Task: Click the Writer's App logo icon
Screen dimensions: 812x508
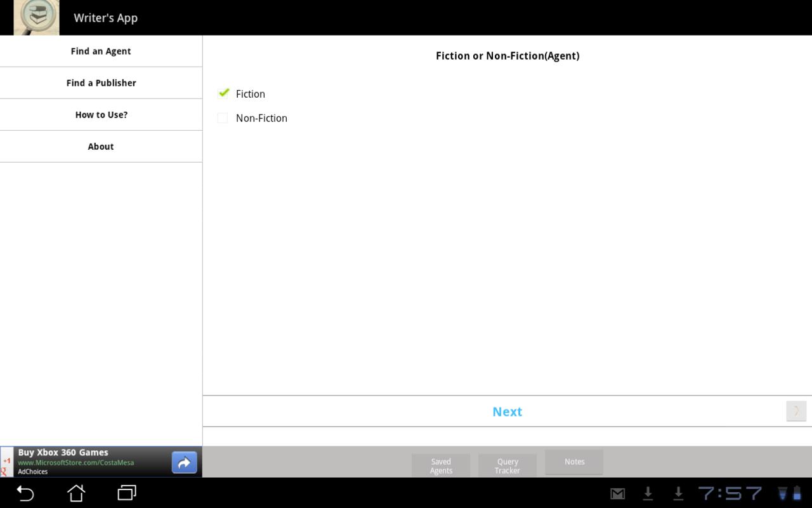Action: pyautogui.click(x=36, y=18)
